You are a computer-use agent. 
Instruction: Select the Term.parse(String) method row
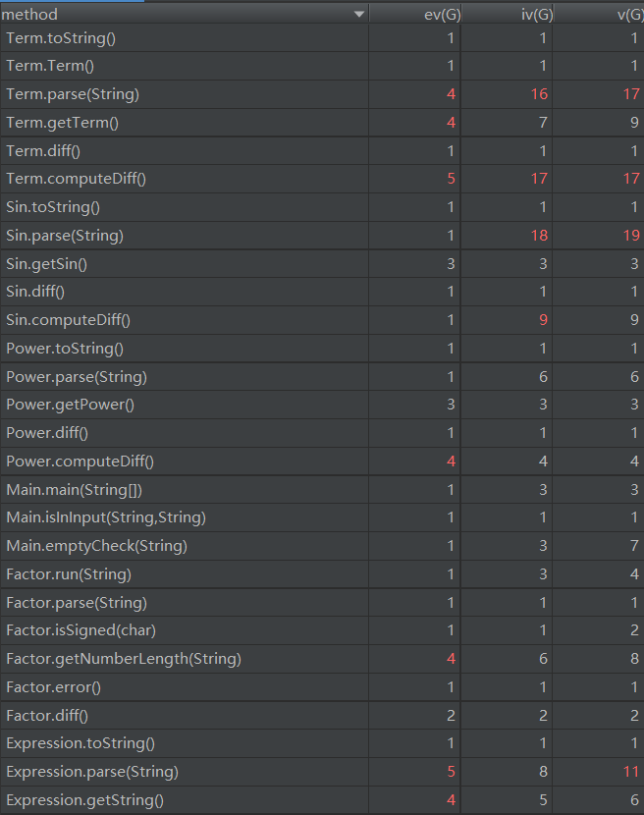pos(73,94)
